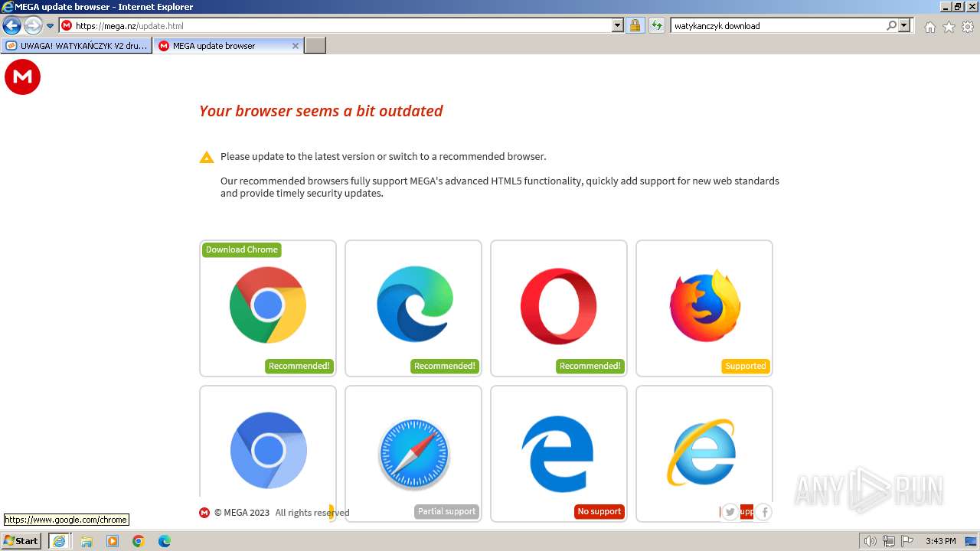Click the Partial support badge under Safari

(x=447, y=511)
